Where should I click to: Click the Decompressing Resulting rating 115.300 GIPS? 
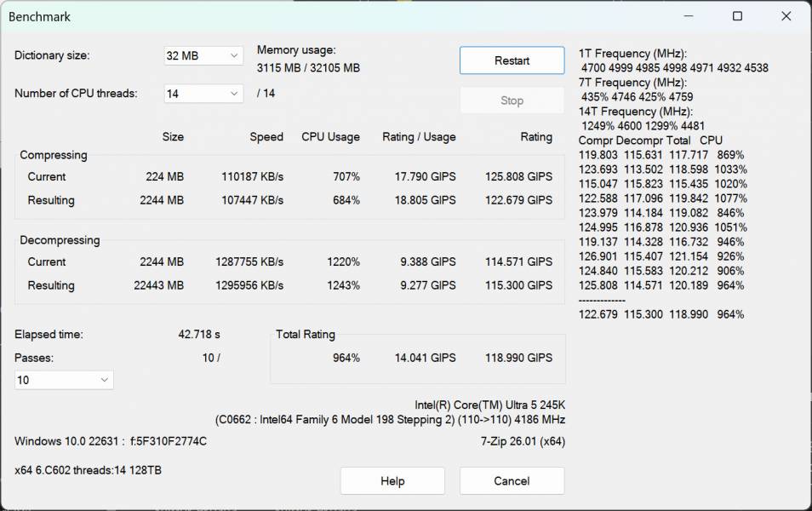pyautogui.click(x=518, y=285)
